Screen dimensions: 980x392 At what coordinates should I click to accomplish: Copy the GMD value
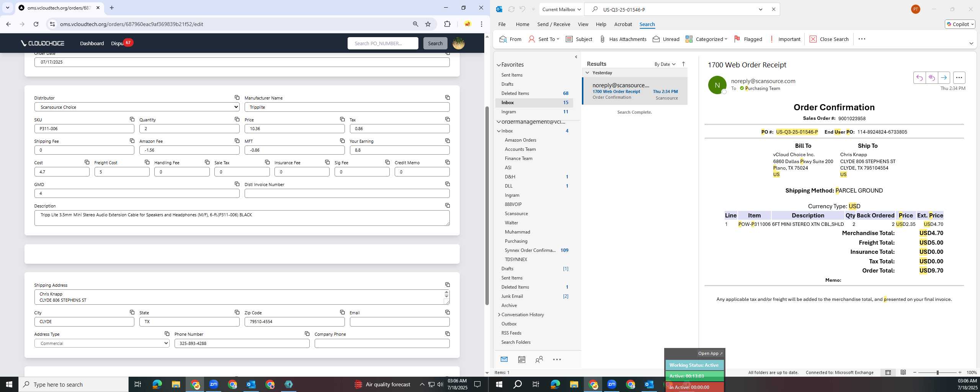pyautogui.click(x=237, y=184)
